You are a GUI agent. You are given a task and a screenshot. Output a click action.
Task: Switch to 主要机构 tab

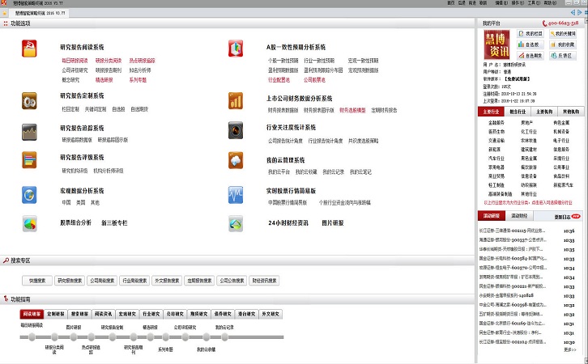[544, 112]
